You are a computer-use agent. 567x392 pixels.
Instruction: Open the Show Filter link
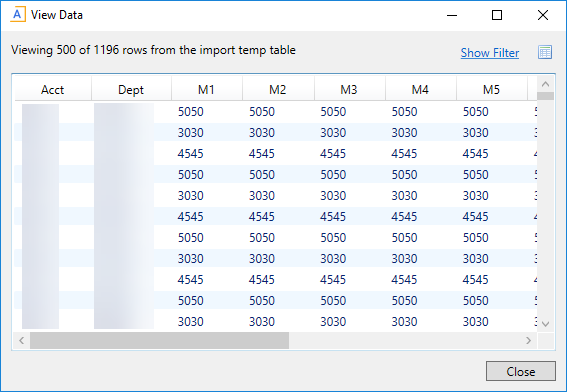pos(490,53)
